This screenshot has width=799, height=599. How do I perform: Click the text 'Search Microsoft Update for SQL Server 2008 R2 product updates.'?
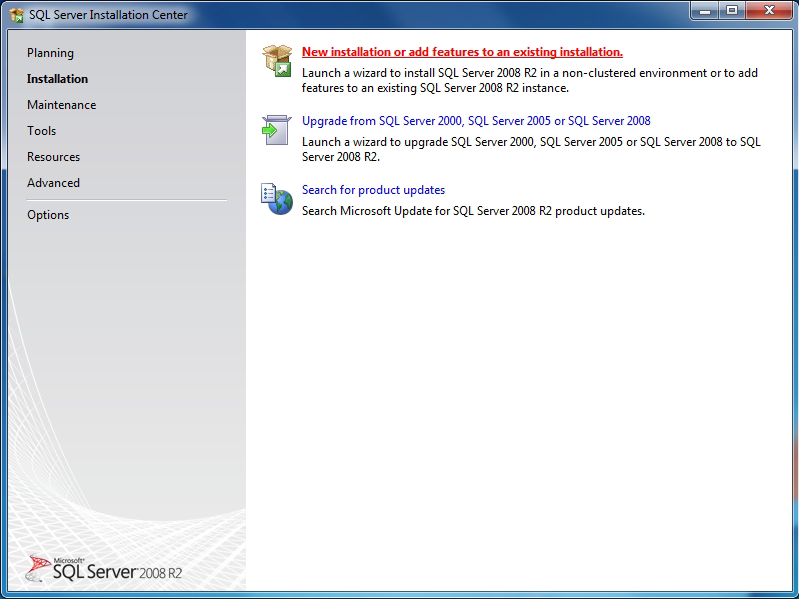tap(473, 211)
